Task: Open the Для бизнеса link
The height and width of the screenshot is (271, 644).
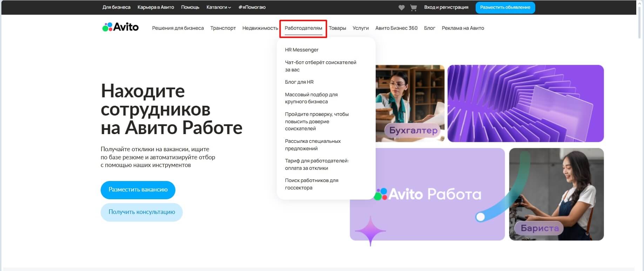Action: [x=116, y=7]
